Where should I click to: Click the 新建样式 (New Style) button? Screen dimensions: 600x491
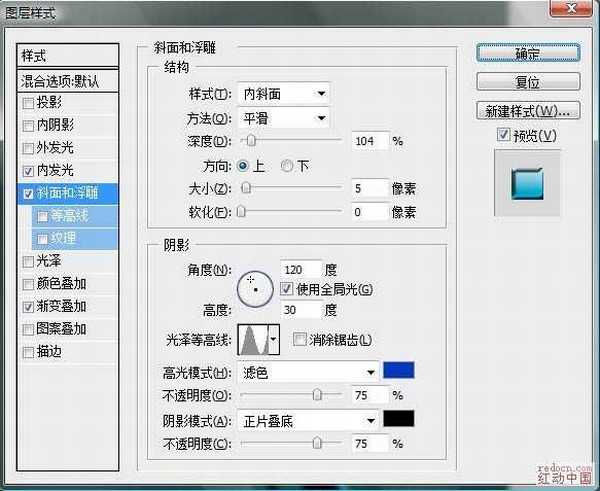[x=529, y=110]
